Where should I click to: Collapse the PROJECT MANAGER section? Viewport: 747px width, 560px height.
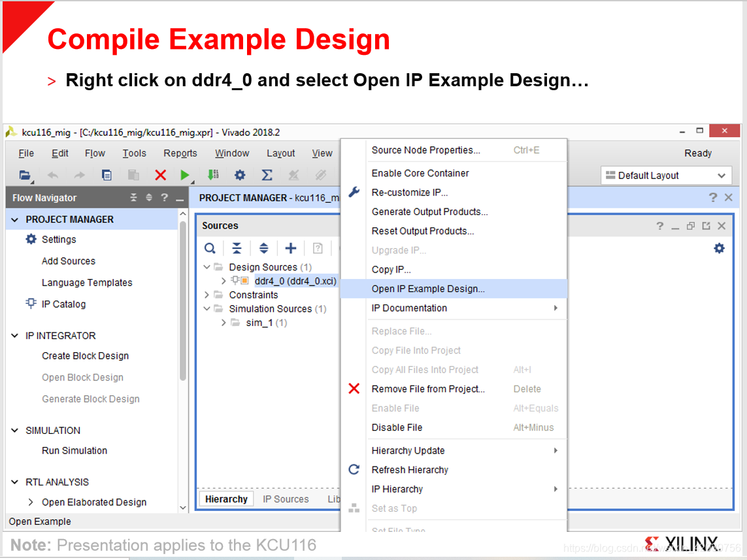pyautogui.click(x=15, y=220)
